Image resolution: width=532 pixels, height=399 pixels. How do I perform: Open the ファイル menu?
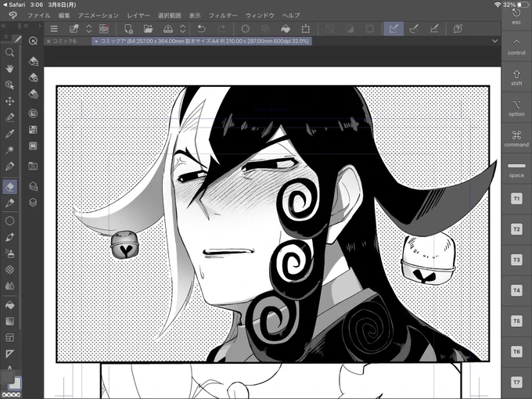coord(38,16)
